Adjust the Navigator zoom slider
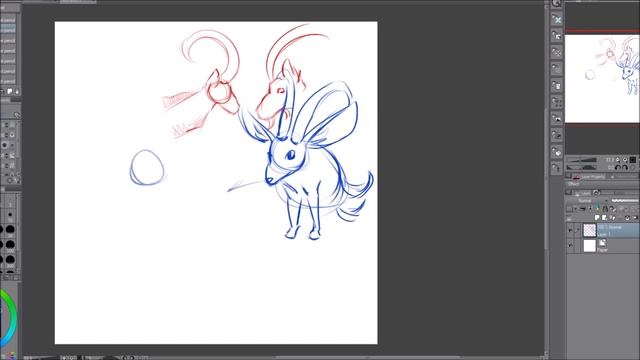This screenshot has height=360, width=640. tap(582, 160)
